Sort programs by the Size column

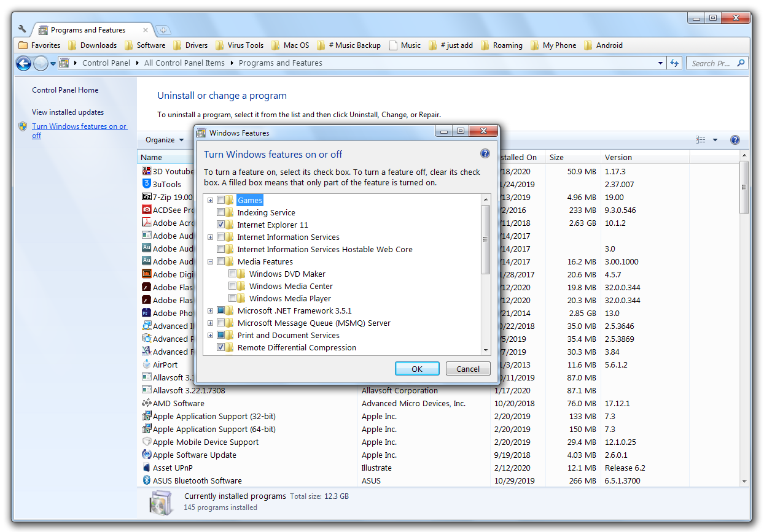[x=572, y=157]
